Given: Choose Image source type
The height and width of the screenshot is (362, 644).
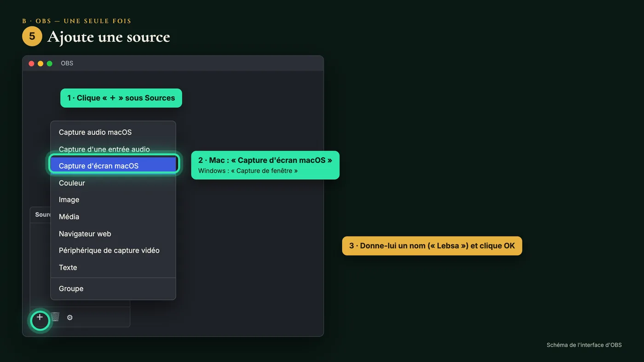Looking at the screenshot, I should point(113,200).
